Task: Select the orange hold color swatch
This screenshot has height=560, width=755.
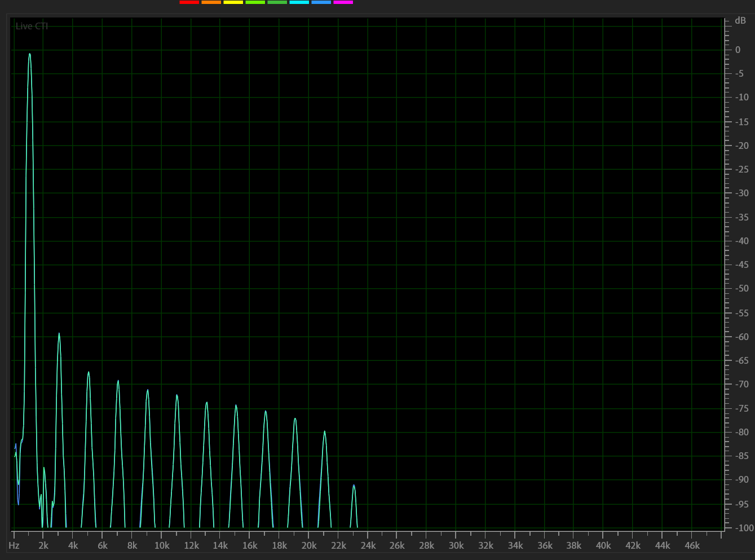Action: (211, 2)
